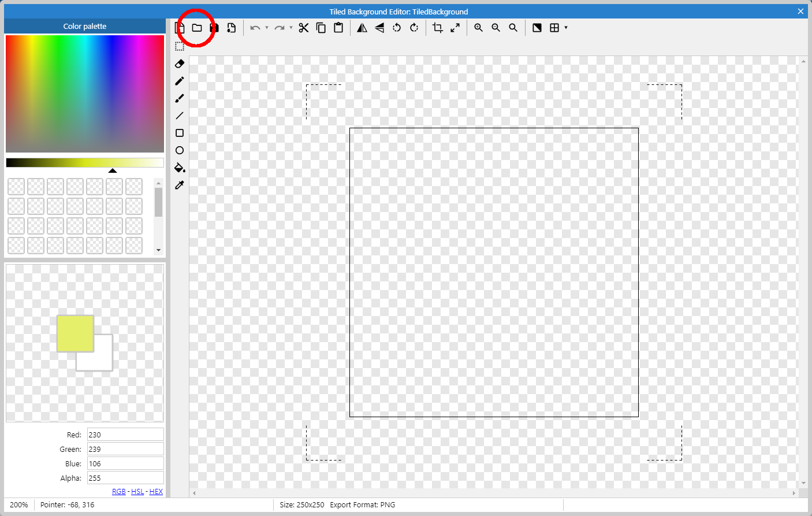This screenshot has width=812, height=516.
Task: Click the Alpha value input field
Action: tap(125, 477)
